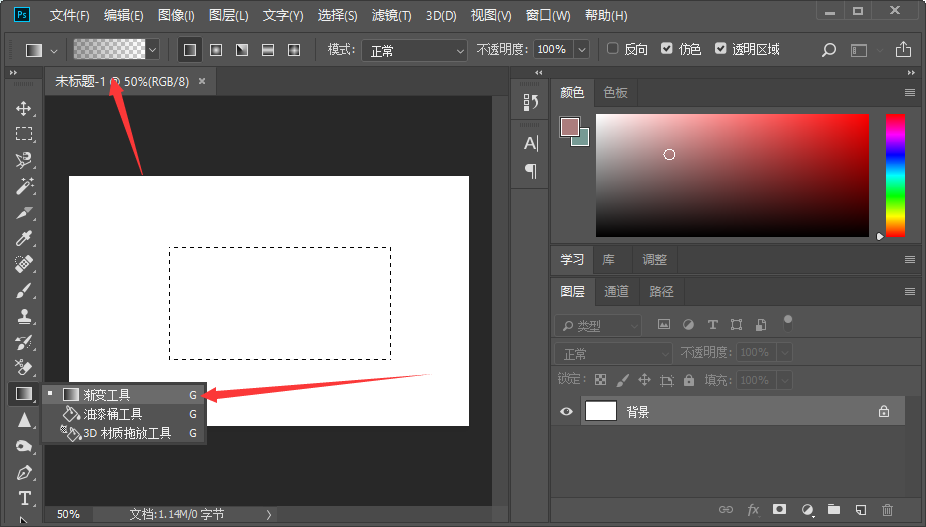The height and width of the screenshot is (527, 926).
Task: Select the Rectangular Marquee tool
Action: click(x=24, y=133)
